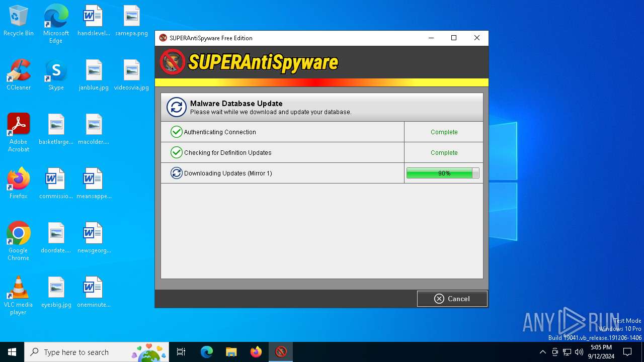Open the volume tray icon

579,352
